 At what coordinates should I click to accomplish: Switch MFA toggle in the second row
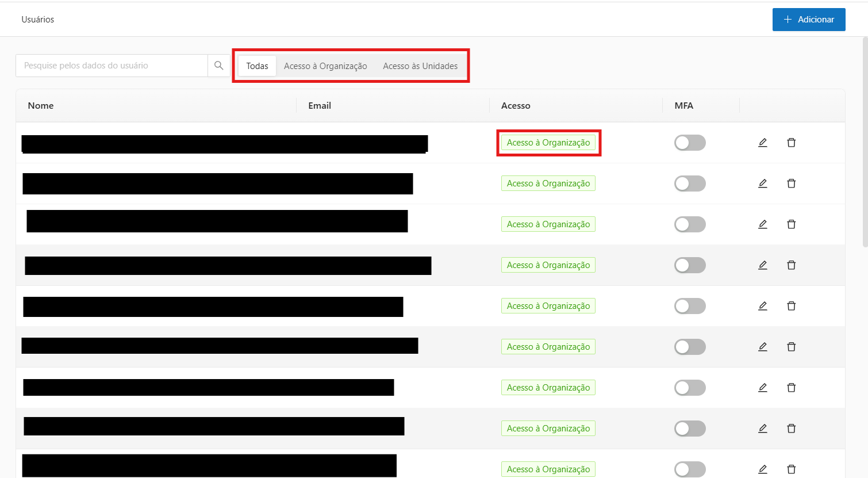tap(690, 183)
